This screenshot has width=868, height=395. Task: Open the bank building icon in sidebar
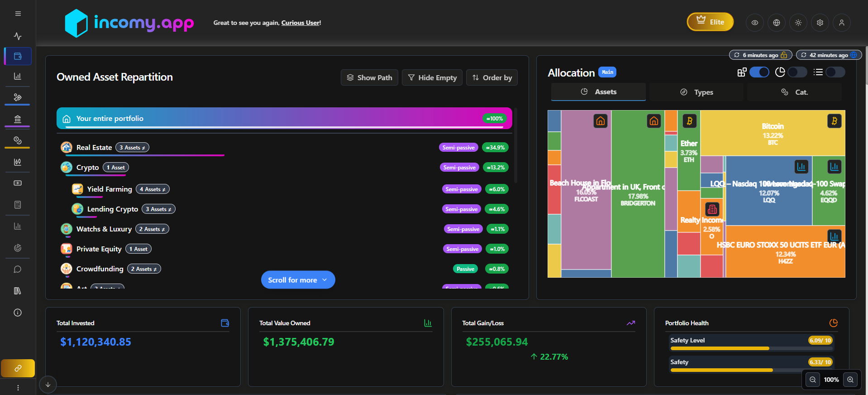tap(18, 119)
